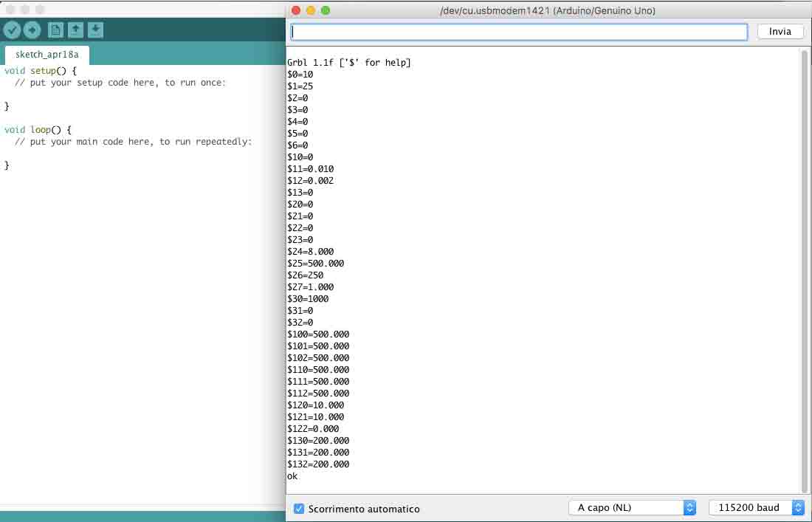Click the 'put your setup code here' comment
Viewport: 812px width, 522px height.
point(120,83)
